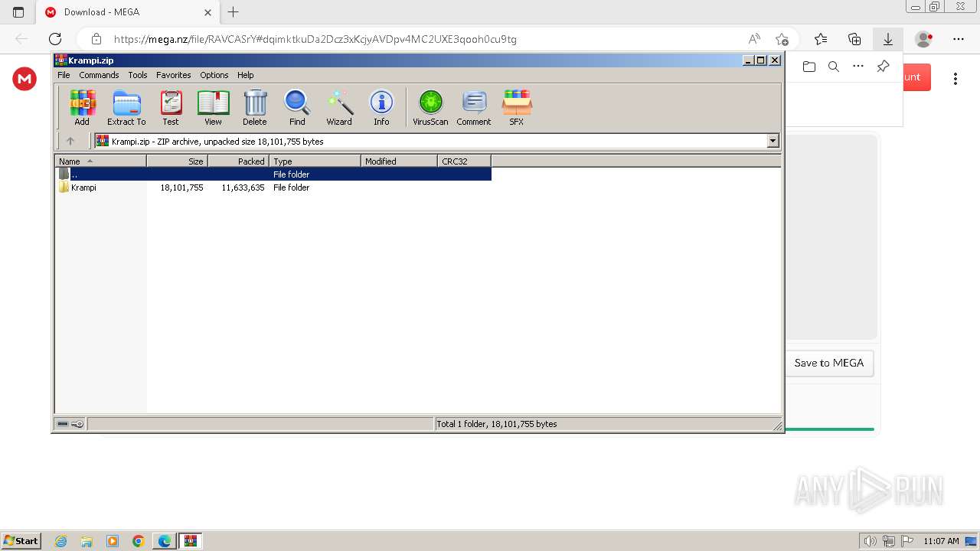
Task: Launch the Wizard wand icon
Action: pos(339,107)
